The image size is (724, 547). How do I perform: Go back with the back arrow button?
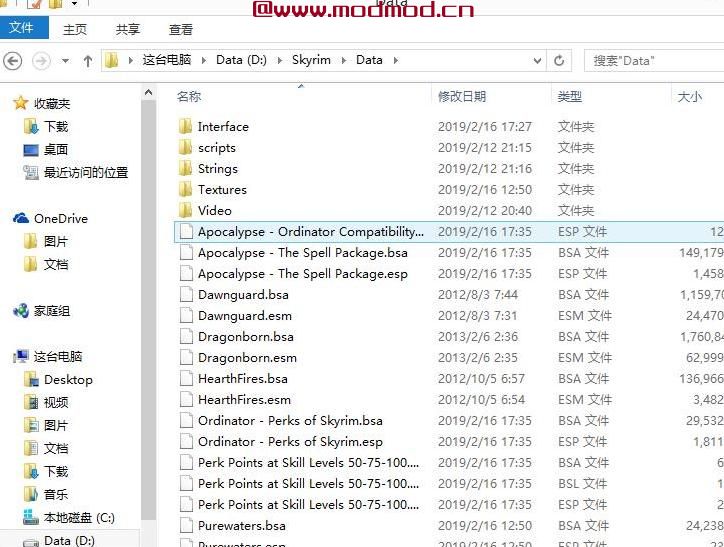(x=12, y=60)
